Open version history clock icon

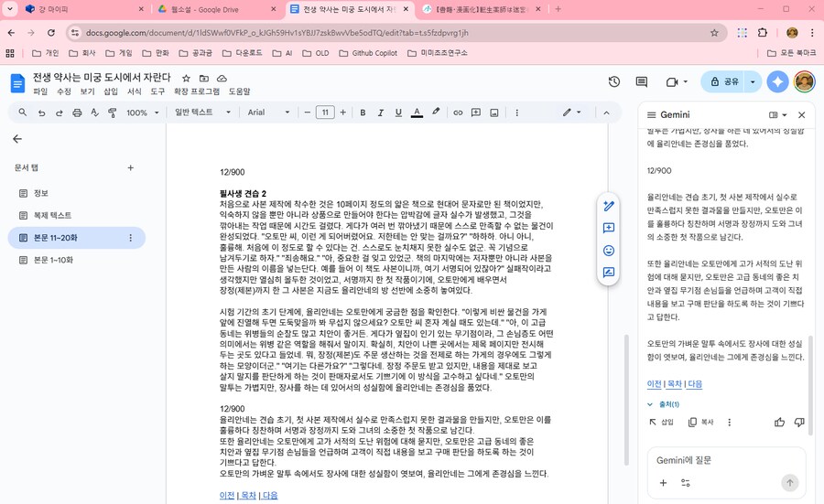pyautogui.click(x=615, y=82)
